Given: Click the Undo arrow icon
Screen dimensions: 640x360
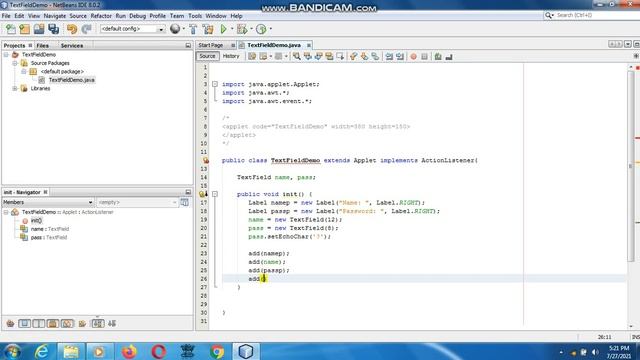Looking at the screenshot, I should click(72, 29).
